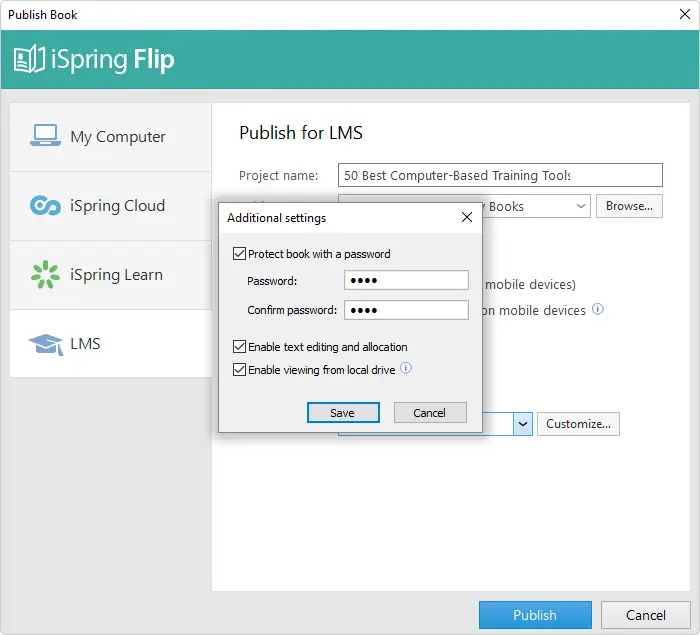Click the Publish Book window title
This screenshot has height=635, width=700.
click(42, 15)
